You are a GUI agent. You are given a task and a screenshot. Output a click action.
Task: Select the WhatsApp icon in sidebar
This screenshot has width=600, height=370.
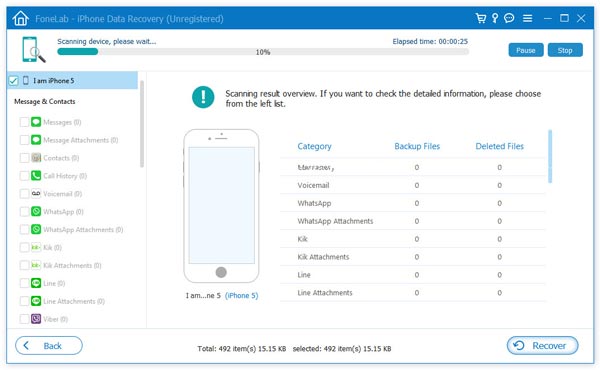pyautogui.click(x=36, y=211)
